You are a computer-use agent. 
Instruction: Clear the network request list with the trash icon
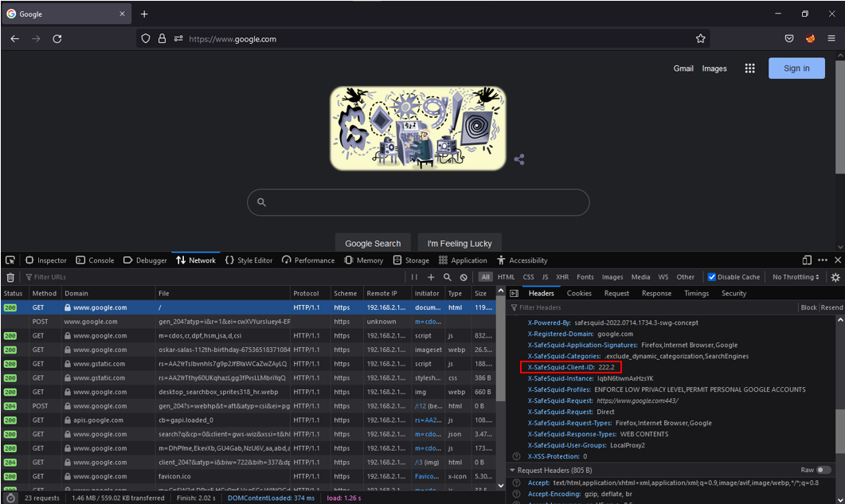(10, 277)
